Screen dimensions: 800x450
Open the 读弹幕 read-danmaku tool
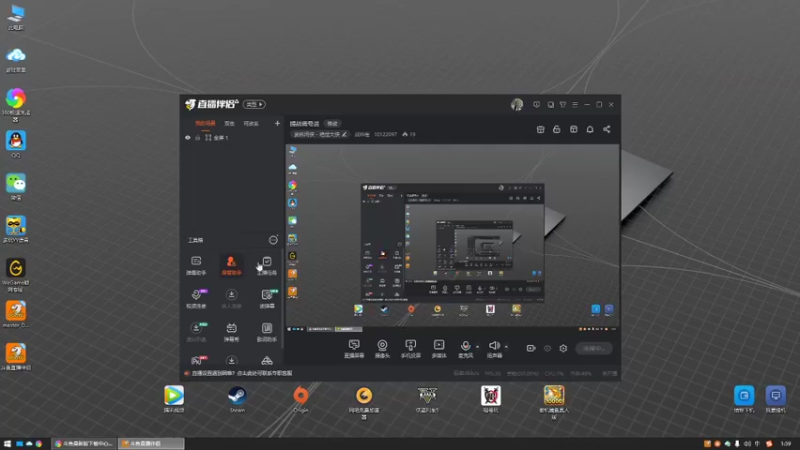coord(267,298)
